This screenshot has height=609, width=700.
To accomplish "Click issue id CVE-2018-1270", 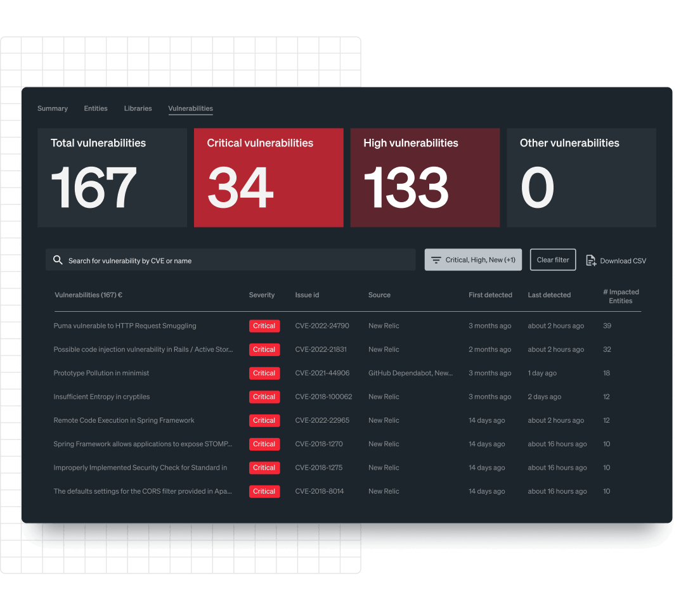I will coord(319,444).
